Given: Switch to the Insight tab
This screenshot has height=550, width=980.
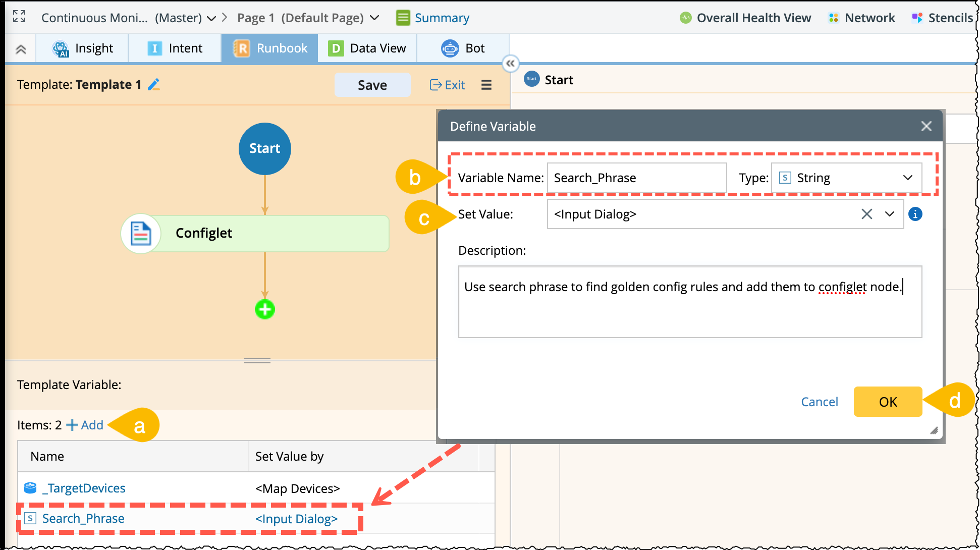Looking at the screenshot, I should click(83, 48).
